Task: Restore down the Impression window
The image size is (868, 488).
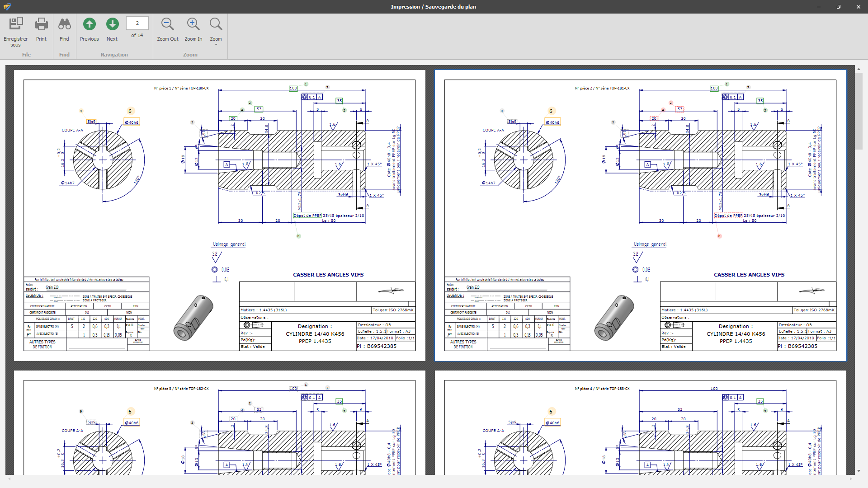Action: click(x=839, y=7)
